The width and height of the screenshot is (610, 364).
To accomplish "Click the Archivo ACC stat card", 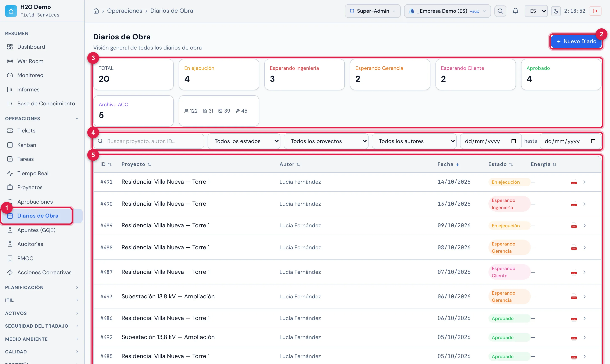I will pos(133,111).
